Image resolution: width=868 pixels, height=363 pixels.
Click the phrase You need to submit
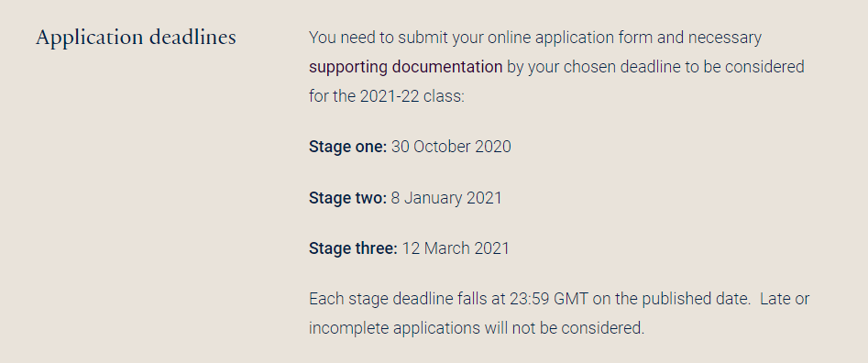coord(379,38)
